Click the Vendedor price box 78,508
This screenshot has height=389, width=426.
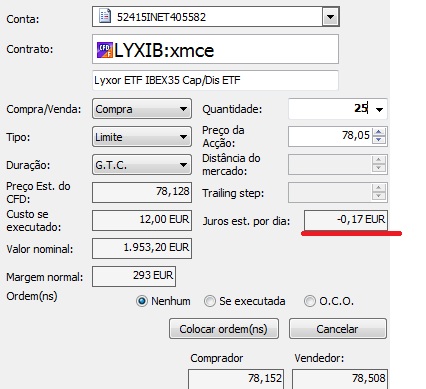tap(340, 379)
